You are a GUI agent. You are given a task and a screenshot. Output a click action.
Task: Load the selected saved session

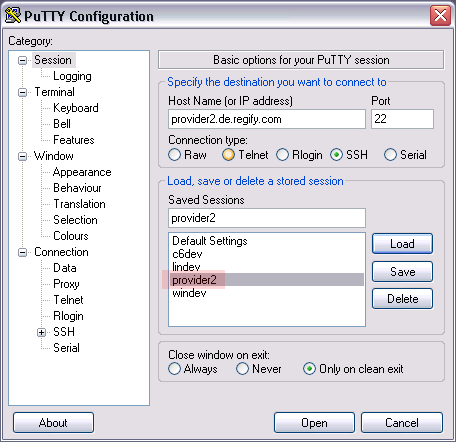[x=402, y=244]
